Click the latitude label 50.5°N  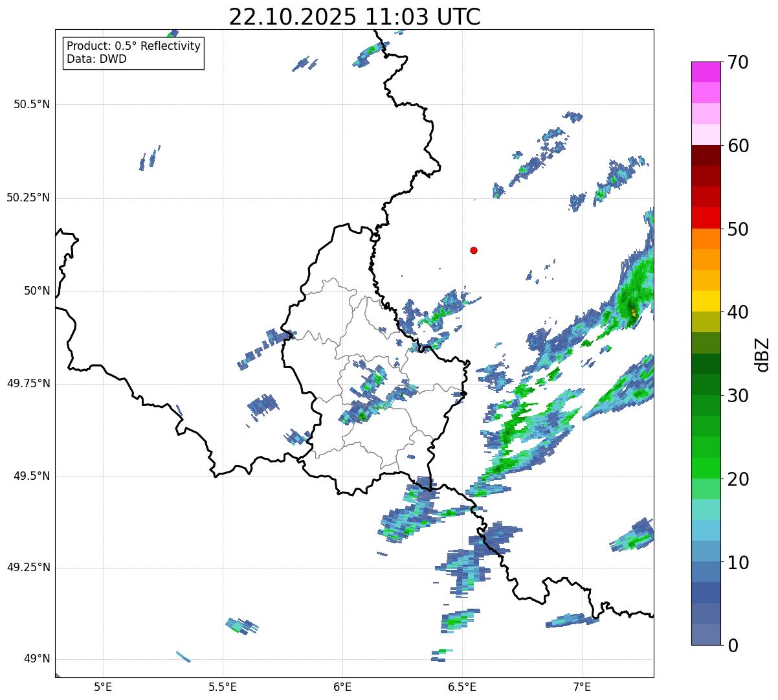32,104
